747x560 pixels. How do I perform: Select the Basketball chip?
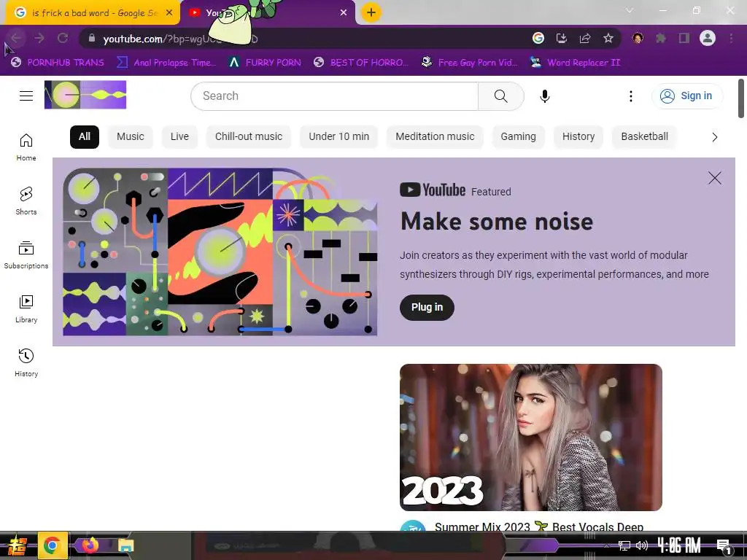point(645,136)
